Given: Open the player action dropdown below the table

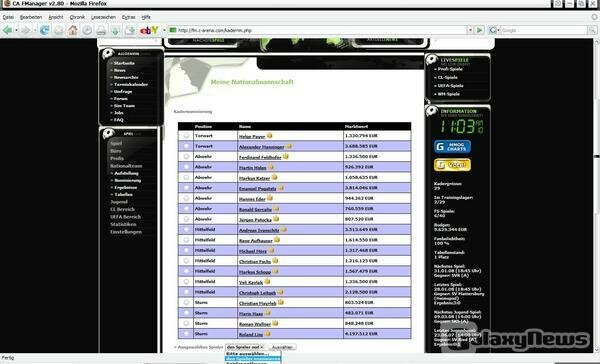Looking at the screenshot, I should (245, 347).
